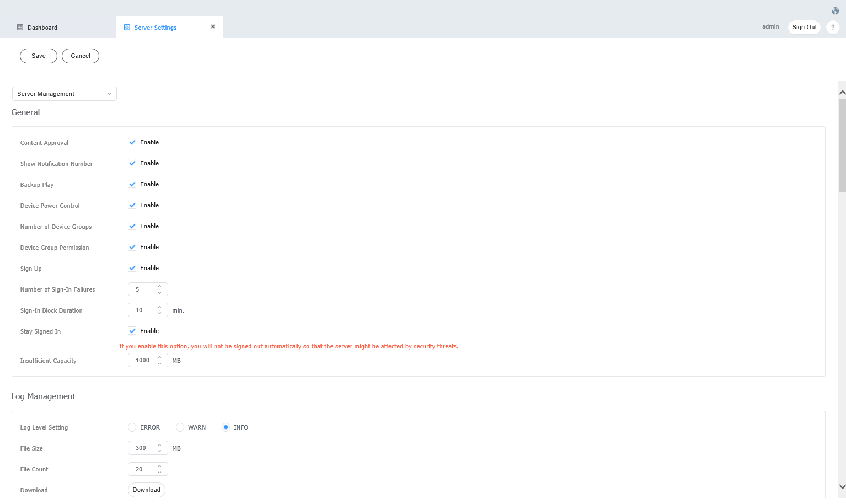The image size is (846, 504).
Task: Close the Server Settings tab
Action: (213, 26)
